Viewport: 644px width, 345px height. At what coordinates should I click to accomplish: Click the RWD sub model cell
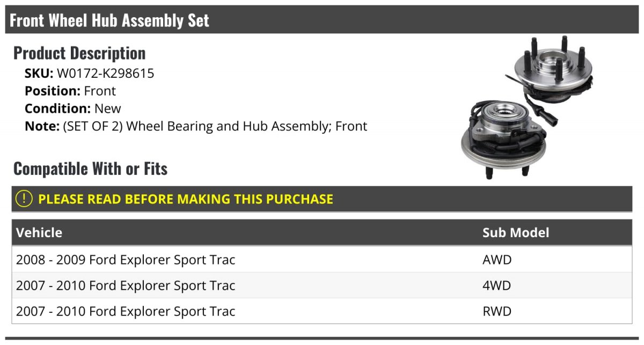coord(497,311)
